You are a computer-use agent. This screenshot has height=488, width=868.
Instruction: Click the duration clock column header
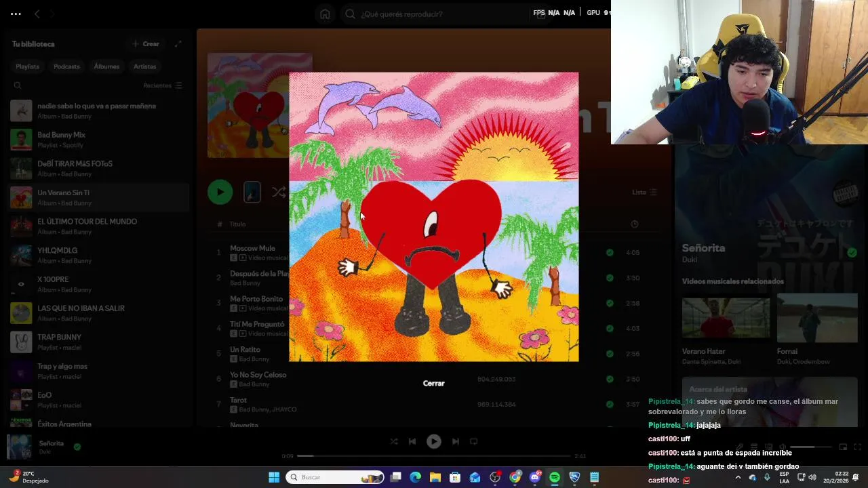click(634, 224)
